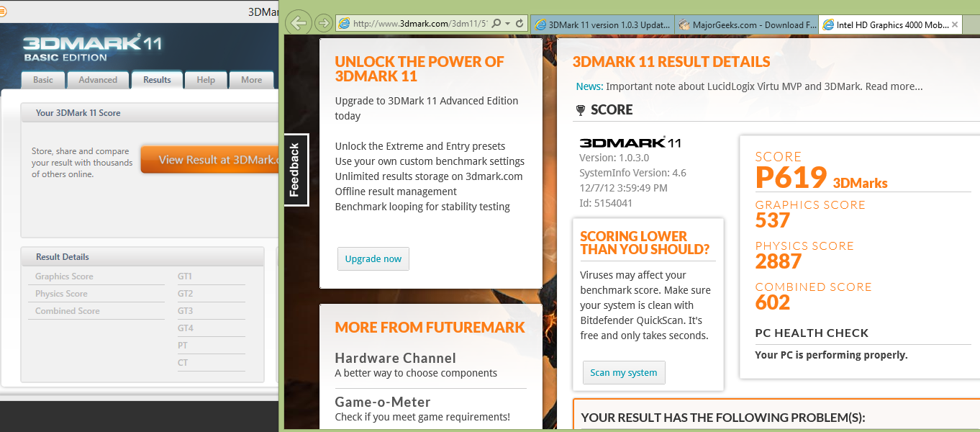
Task: Open the address bar dropdown arrow
Action: [x=508, y=24]
